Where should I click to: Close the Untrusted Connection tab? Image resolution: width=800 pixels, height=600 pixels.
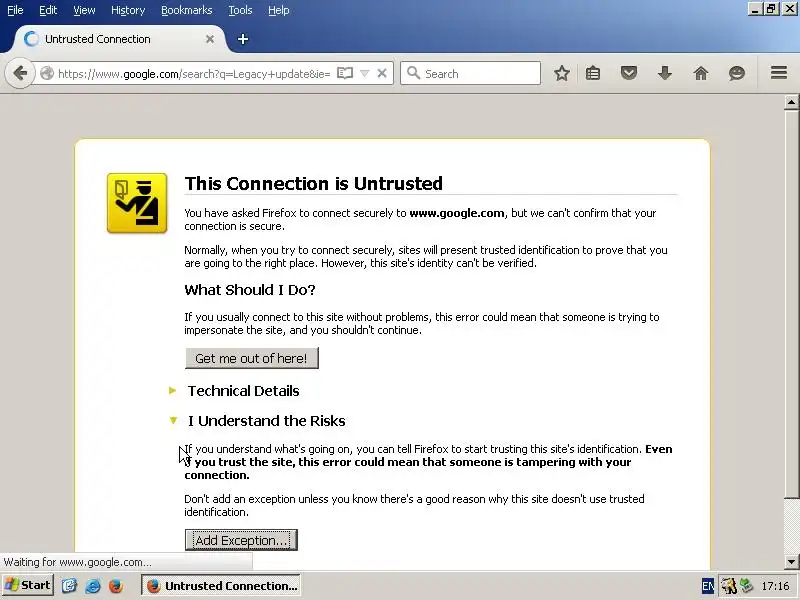point(210,39)
